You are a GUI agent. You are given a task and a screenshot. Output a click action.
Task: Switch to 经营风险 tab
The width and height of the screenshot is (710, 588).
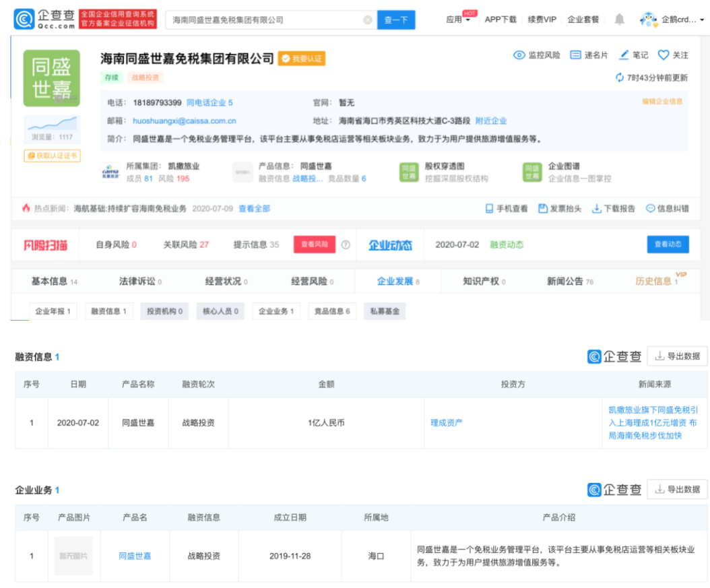(313, 282)
